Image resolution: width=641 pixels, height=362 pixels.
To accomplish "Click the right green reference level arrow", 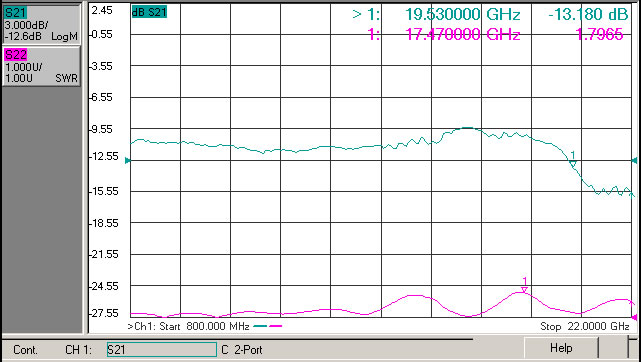I will coord(634,161).
